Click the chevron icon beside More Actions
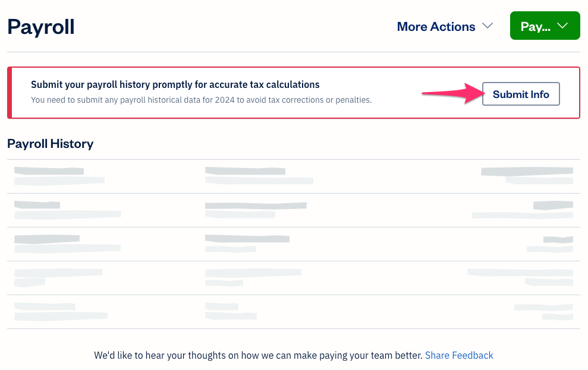Viewport: 588px width, 370px height. click(488, 26)
